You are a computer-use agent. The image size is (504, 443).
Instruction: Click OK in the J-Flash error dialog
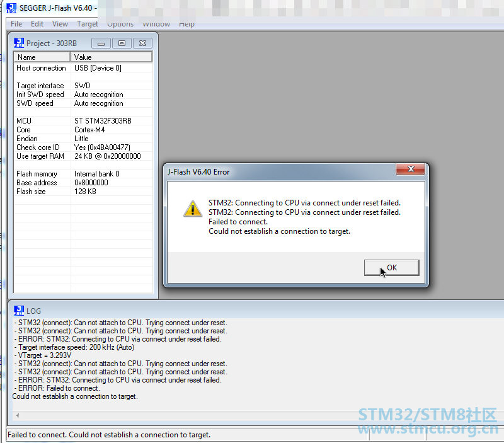click(x=391, y=267)
